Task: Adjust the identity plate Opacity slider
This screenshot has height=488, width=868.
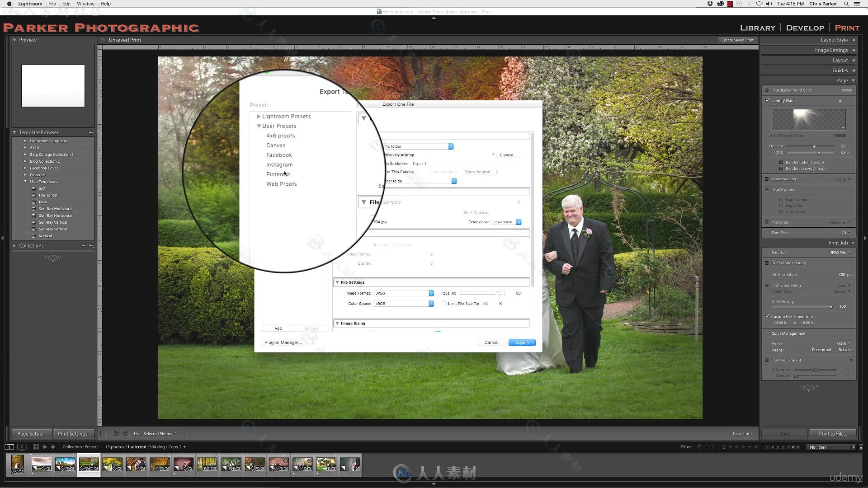Action: point(814,146)
